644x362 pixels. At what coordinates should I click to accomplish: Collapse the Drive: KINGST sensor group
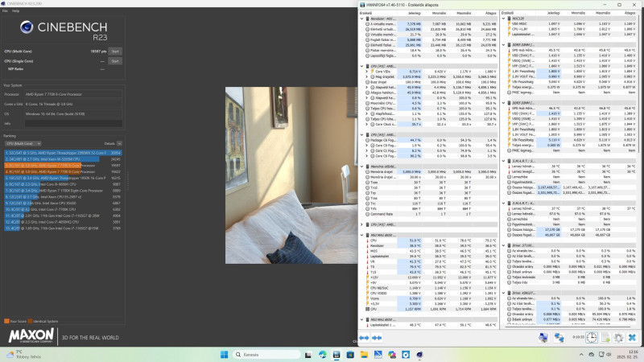pyautogui.click(x=504, y=293)
